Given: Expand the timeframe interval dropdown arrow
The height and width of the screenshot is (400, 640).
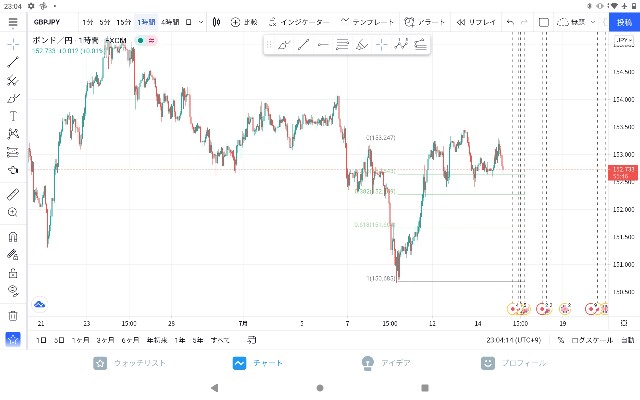Looking at the screenshot, I should (201, 22).
